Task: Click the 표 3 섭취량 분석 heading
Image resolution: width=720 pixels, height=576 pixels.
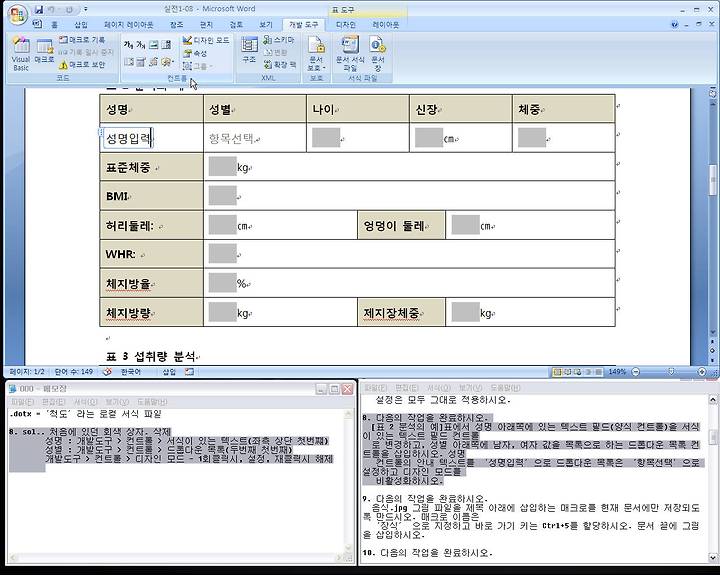Action: [x=153, y=356]
